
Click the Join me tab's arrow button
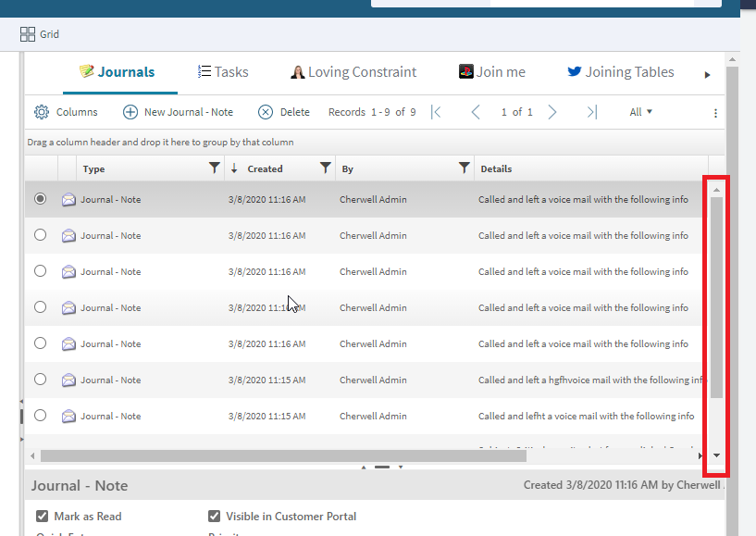pyautogui.click(x=706, y=74)
